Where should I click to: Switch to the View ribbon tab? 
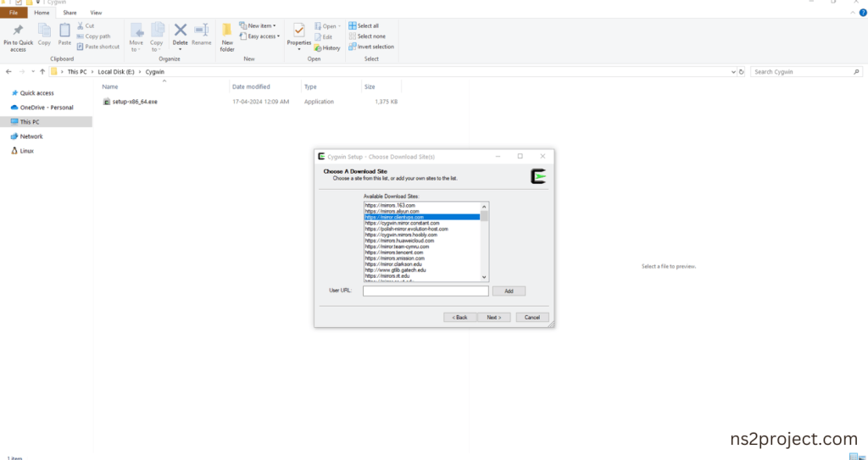[x=96, y=12]
